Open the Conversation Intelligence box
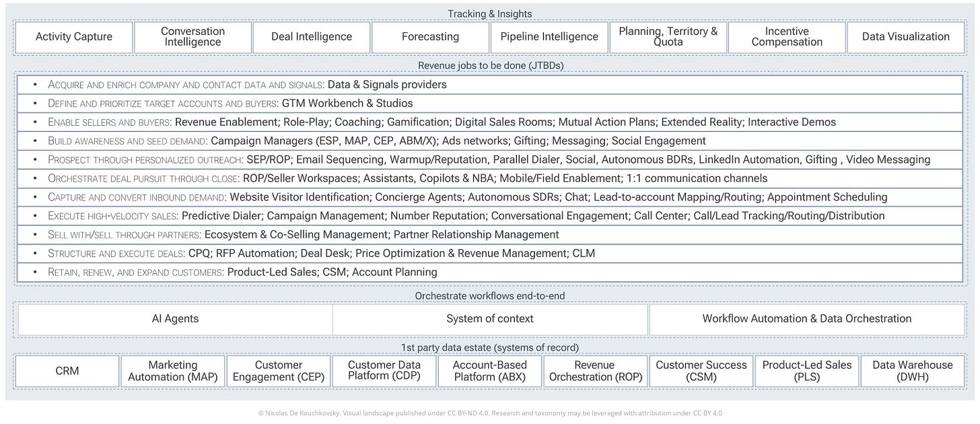The image size is (980, 424). tap(193, 37)
